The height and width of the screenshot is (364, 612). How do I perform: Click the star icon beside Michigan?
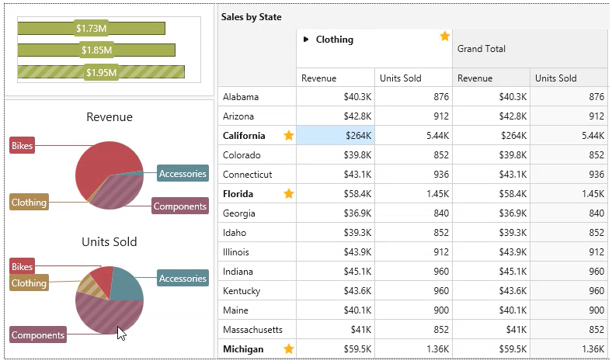coord(289,349)
